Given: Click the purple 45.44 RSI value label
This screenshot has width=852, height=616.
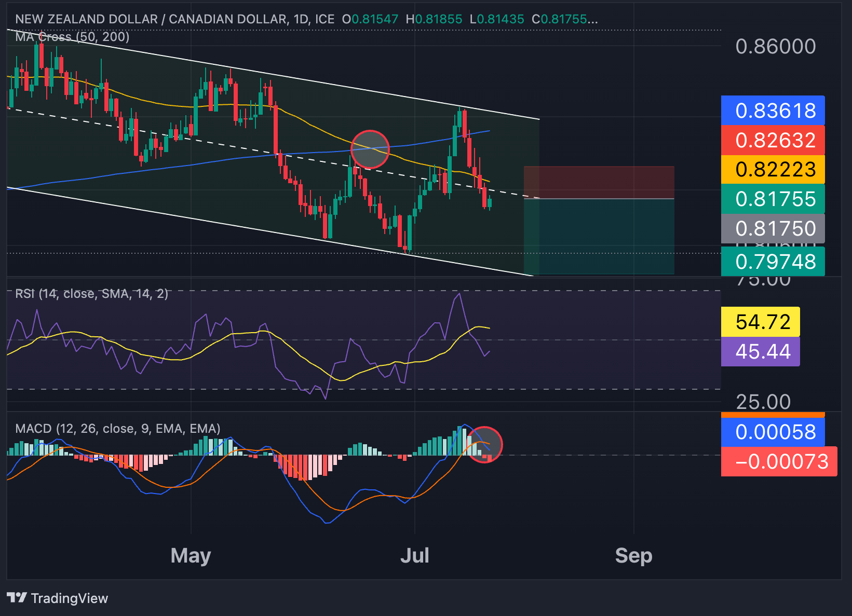Looking at the screenshot, I should (x=760, y=352).
